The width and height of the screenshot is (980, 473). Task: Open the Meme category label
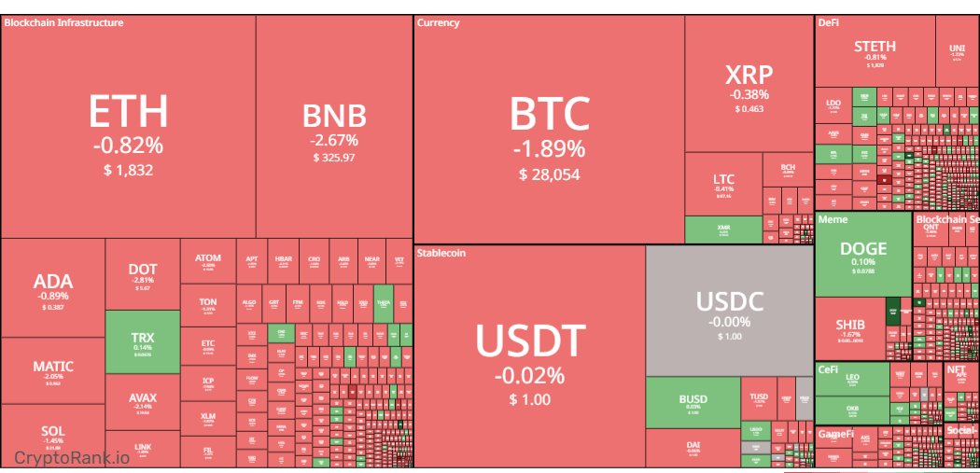tap(833, 219)
